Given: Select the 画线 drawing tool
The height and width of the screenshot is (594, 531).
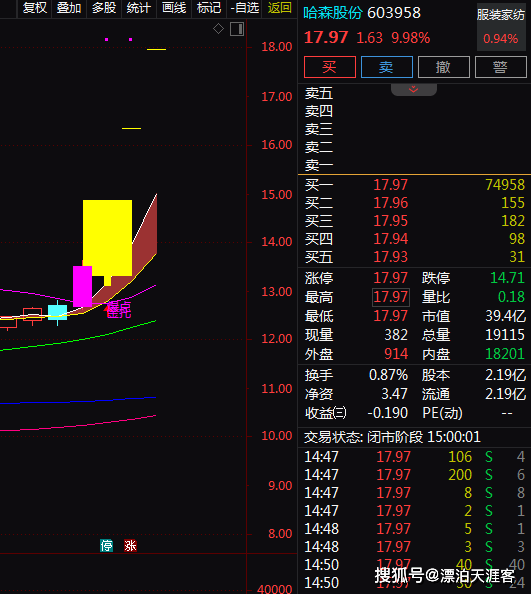Looking at the screenshot, I should click(x=174, y=8).
